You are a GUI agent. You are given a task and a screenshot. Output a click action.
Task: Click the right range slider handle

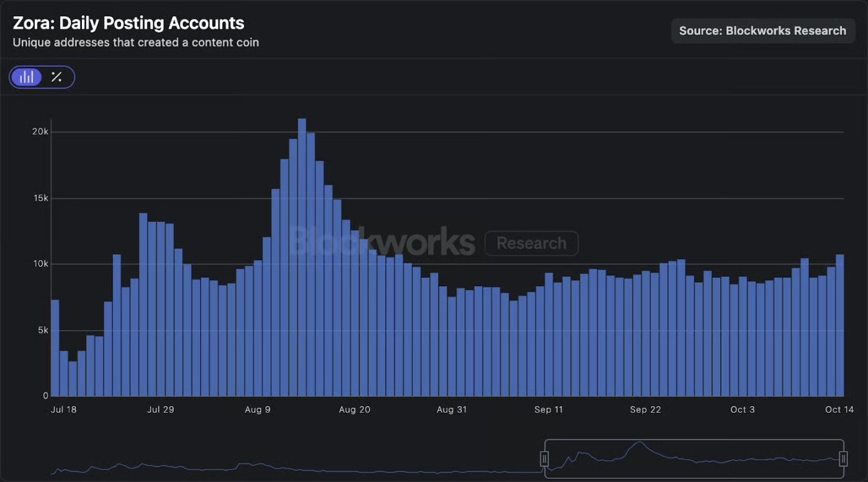coord(843,460)
